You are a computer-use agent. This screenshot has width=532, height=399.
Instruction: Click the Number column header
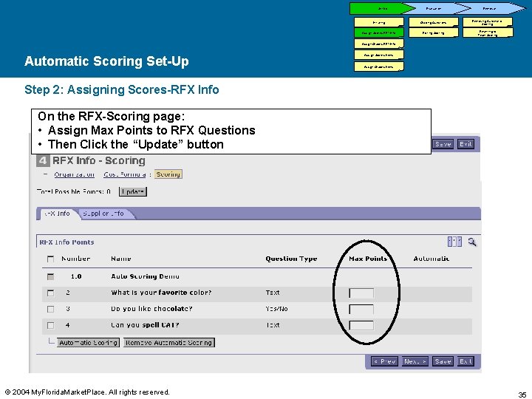pos(75,259)
